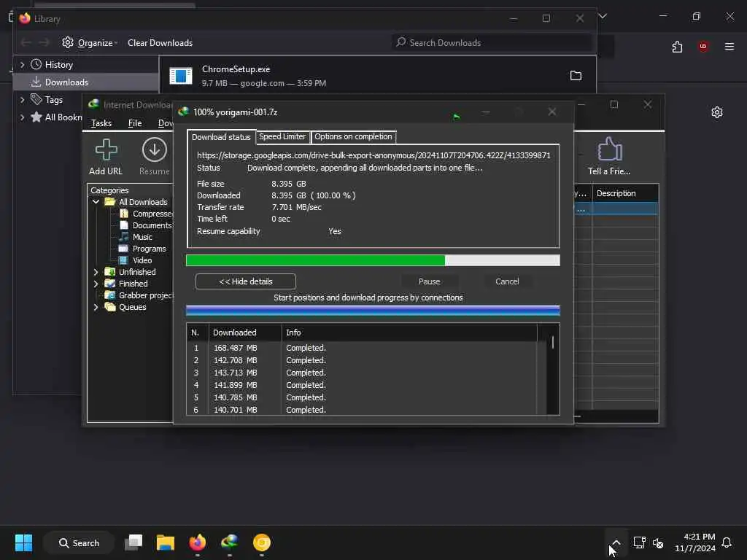The width and height of the screenshot is (747, 560).
Task: Click the Downloaded column header
Action: tap(245, 332)
